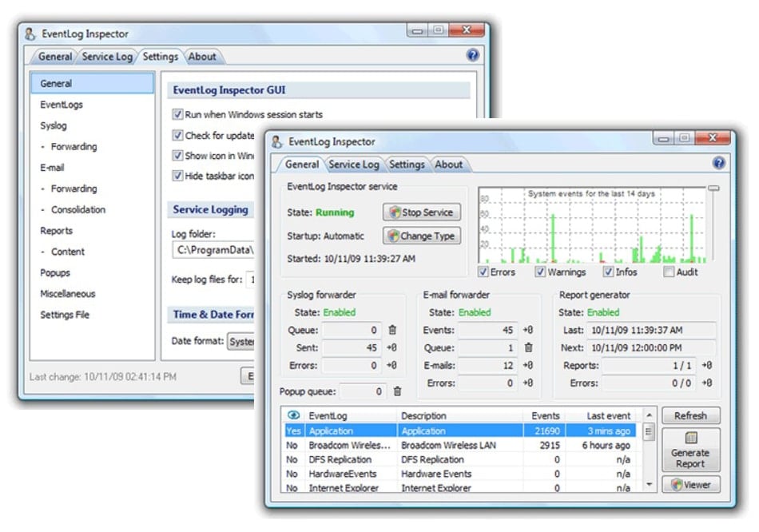
Task: Click the EventLog list scrollbar thumb
Action: coord(649,432)
